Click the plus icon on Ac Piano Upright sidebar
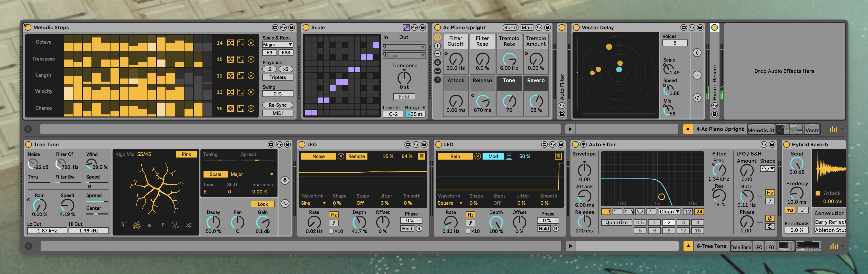This screenshot has width=868, height=274. (x=437, y=46)
